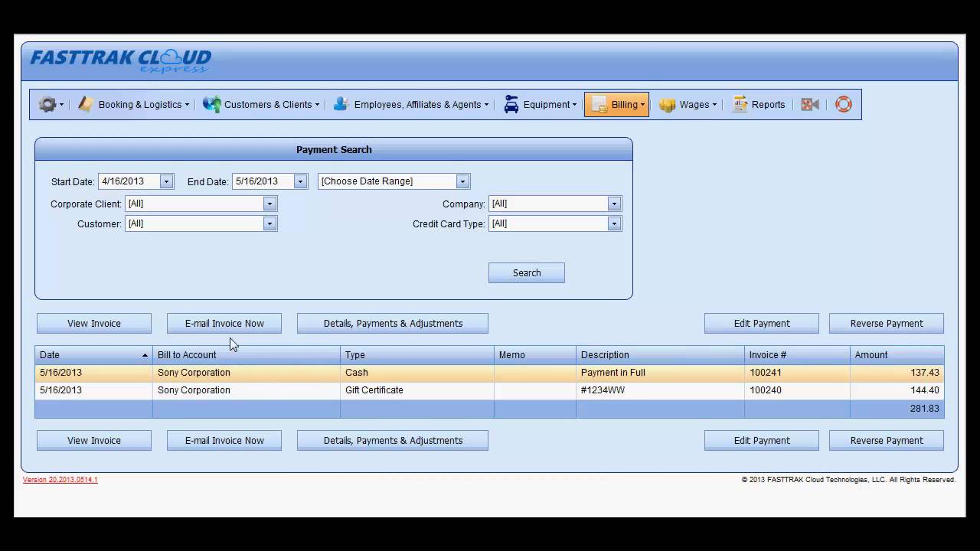Click bottom Details, Payments & Adjustments button

[x=393, y=440]
